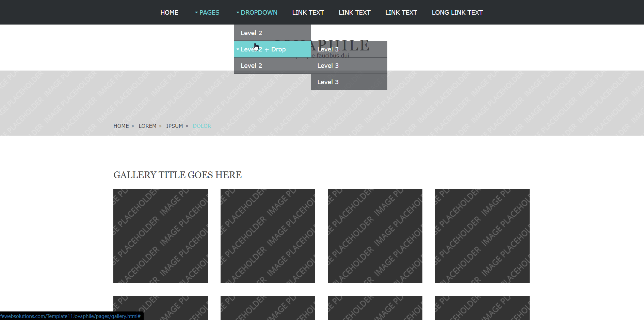The width and height of the screenshot is (644, 320).
Task: Go to HOME breadcrumb link
Action: (x=121, y=126)
